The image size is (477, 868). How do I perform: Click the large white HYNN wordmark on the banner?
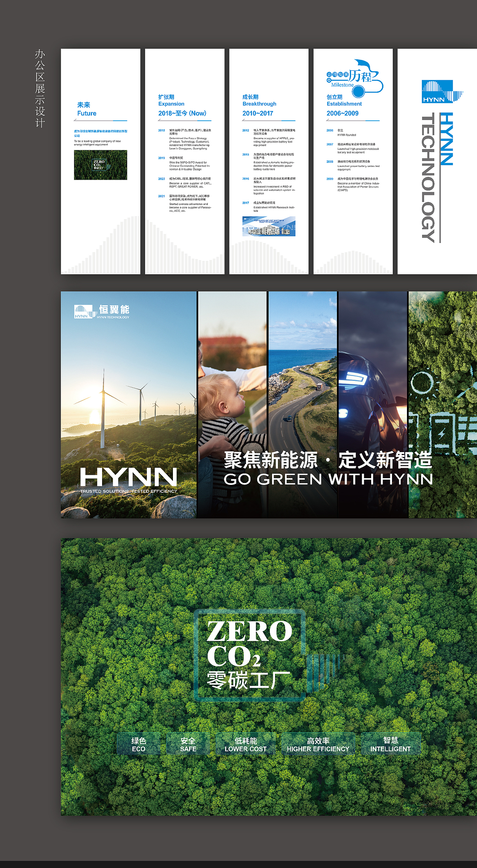click(129, 477)
